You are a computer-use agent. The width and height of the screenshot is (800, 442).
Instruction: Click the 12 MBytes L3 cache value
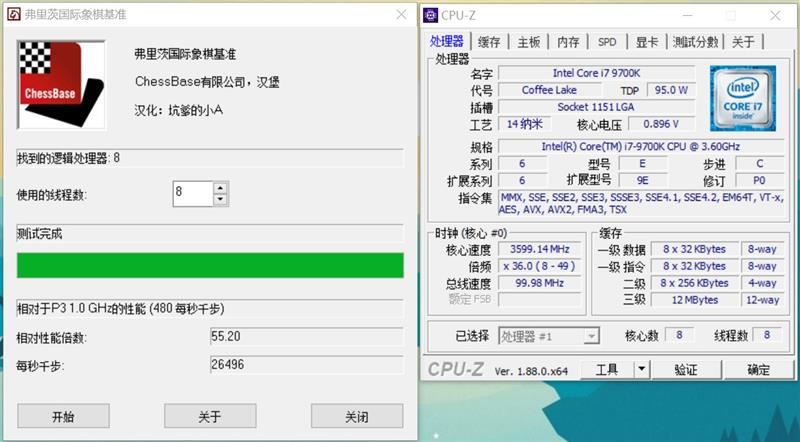click(x=695, y=300)
